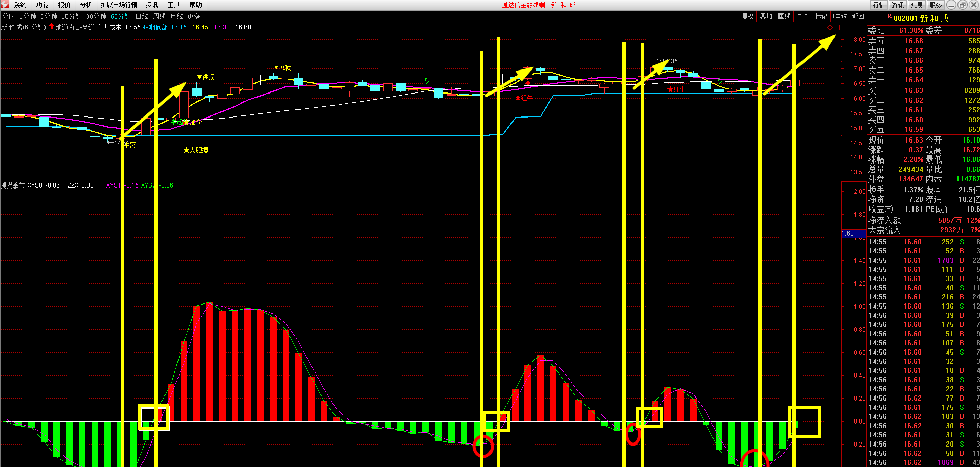Screen dimensions: 980x467
Task: Open the 行情 quotes button at top right
Action: (x=879, y=5)
